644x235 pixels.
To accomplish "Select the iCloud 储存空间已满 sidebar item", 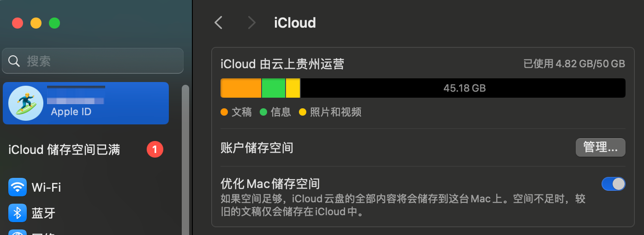I will 65,150.
